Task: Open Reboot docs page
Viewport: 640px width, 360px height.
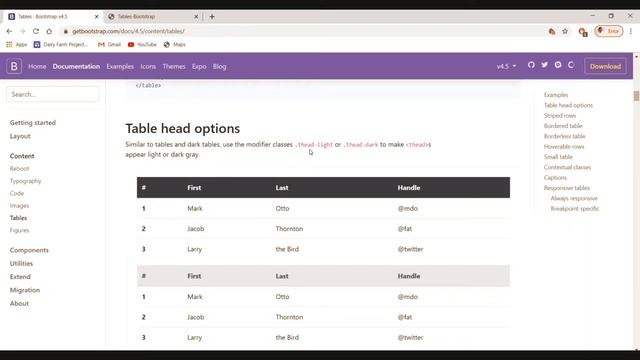Action: [19, 169]
